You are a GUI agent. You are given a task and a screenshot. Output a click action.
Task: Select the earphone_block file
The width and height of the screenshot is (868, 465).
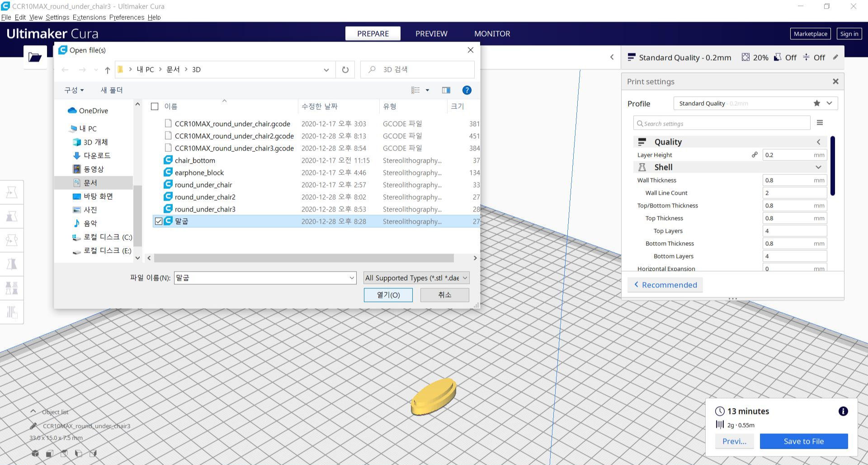(199, 173)
